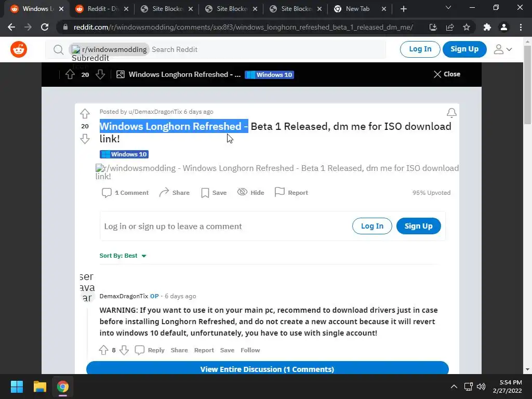Click Log In in the comment box

[372, 226]
